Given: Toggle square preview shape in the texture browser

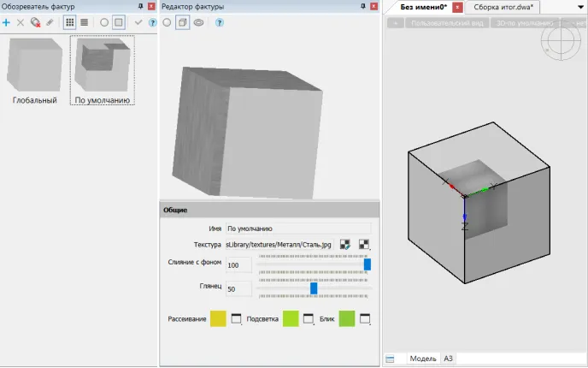Looking at the screenshot, I should click(x=119, y=22).
